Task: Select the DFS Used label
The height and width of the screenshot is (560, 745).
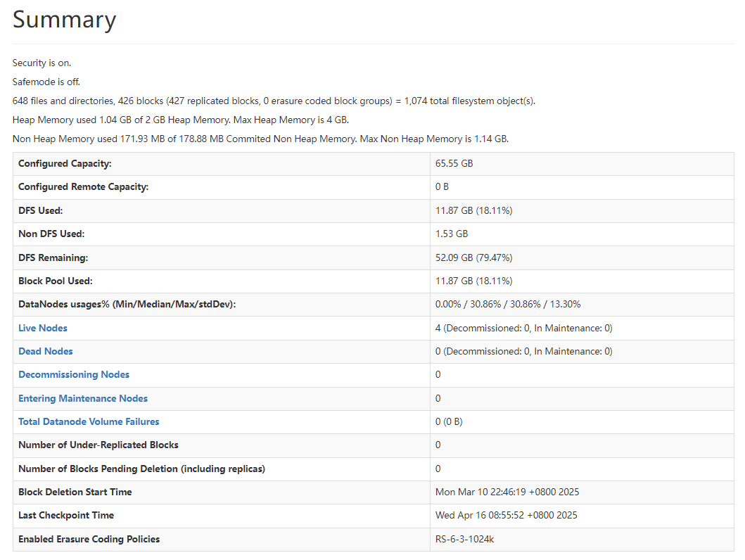Action: [x=40, y=211]
